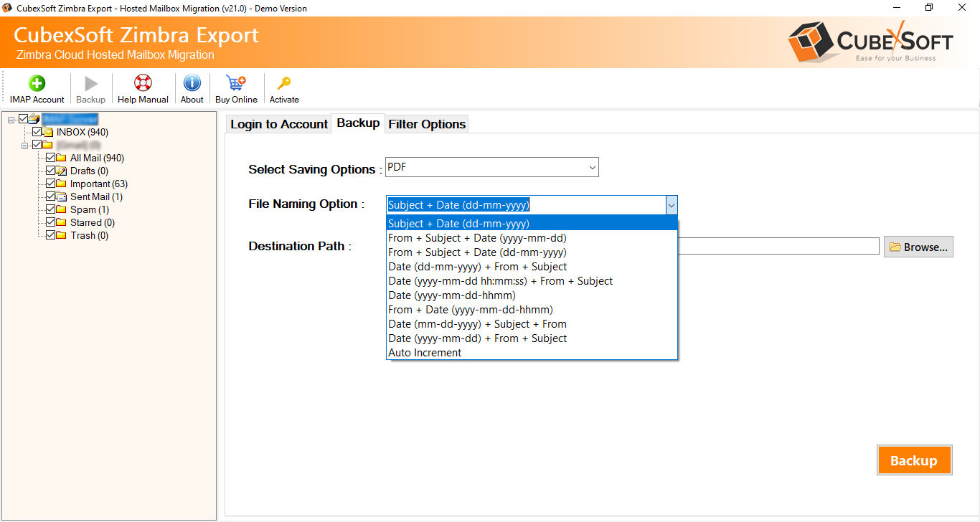Select the All Mail (940) tree label
This screenshot has width=980, height=522.
pos(97,158)
